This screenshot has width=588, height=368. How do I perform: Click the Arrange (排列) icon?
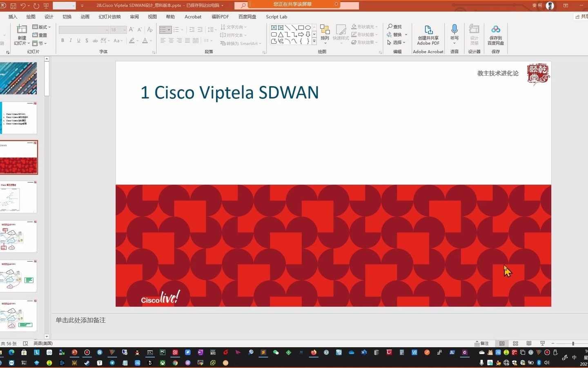(x=325, y=29)
